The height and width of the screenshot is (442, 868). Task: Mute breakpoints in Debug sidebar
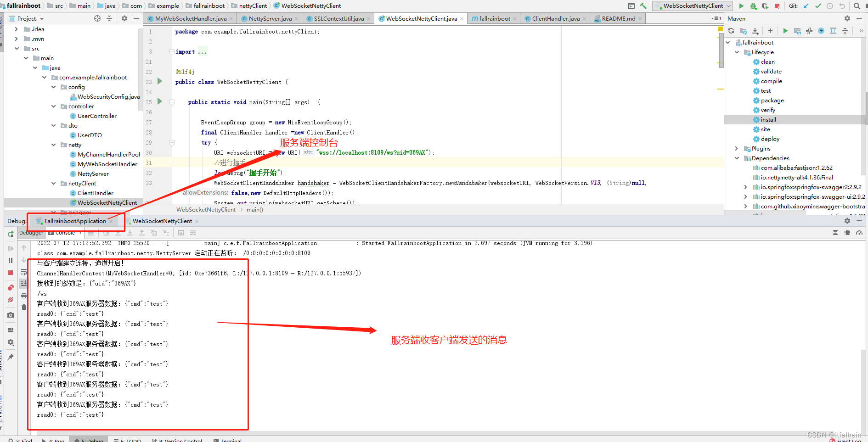pyautogui.click(x=11, y=300)
